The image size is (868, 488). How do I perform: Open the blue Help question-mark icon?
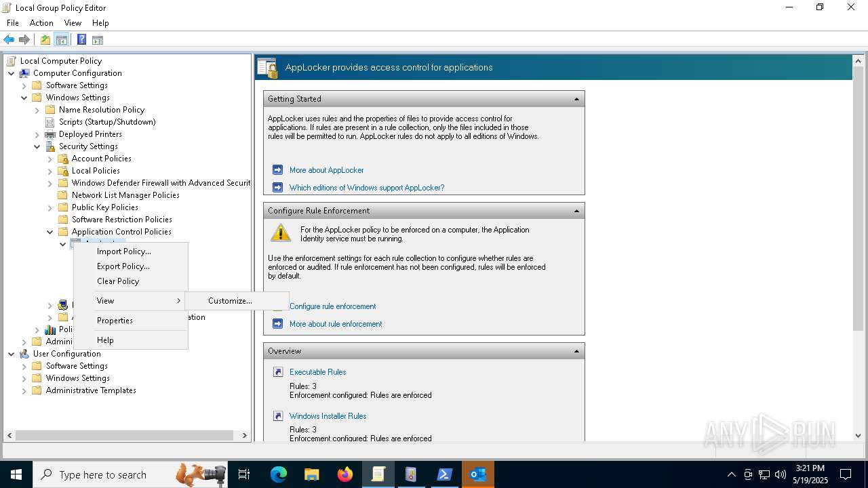pos(81,40)
